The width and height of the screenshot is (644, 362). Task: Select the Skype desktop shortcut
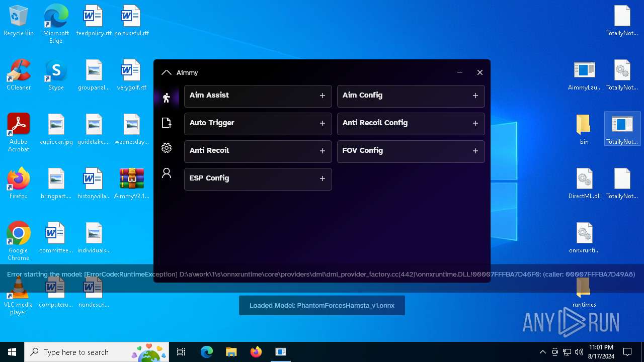56,75
